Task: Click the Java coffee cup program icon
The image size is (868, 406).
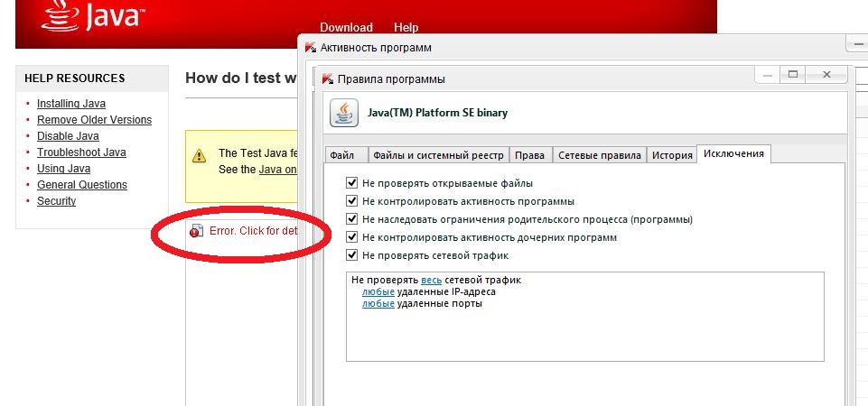Action: pos(344,114)
